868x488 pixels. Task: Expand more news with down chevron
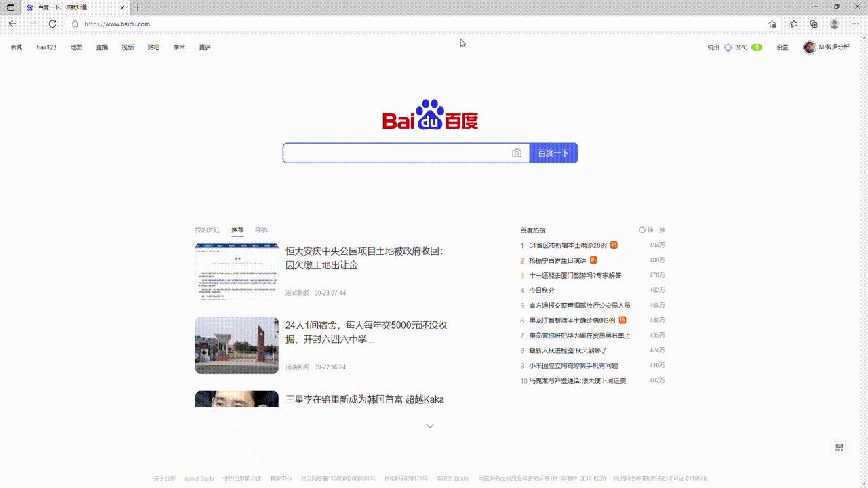point(430,426)
